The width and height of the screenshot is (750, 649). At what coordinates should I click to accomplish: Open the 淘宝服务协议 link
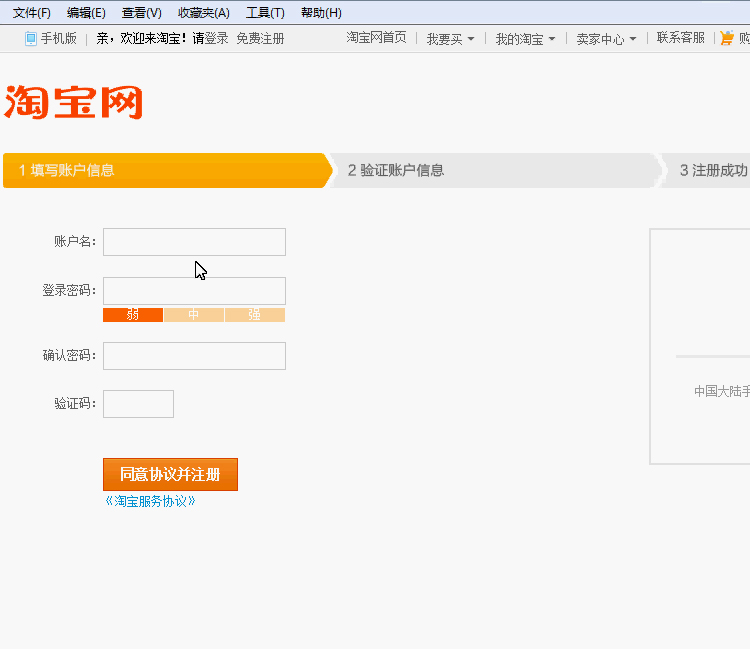pyautogui.click(x=150, y=501)
